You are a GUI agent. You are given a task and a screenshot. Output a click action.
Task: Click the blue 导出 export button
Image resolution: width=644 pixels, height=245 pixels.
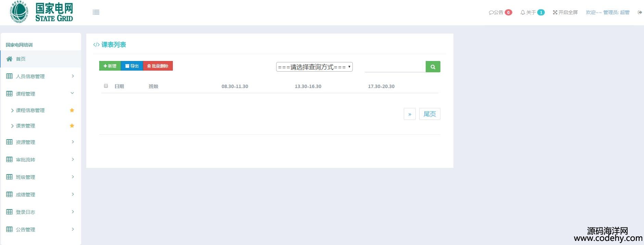pos(132,66)
